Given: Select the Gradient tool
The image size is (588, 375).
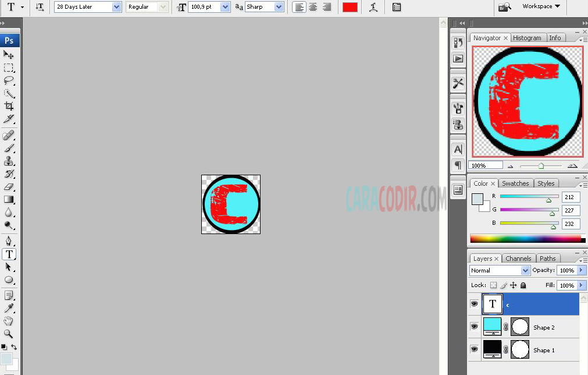Looking at the screenshot, I should coord(8,199).
